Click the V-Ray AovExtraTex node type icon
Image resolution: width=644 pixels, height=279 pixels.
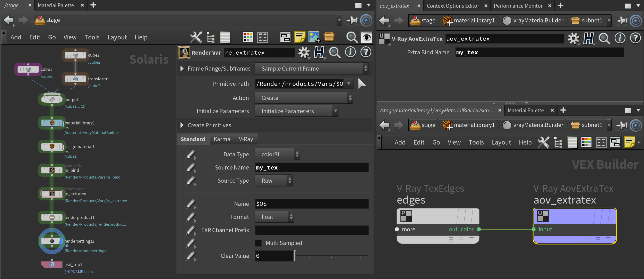(384, 39)
